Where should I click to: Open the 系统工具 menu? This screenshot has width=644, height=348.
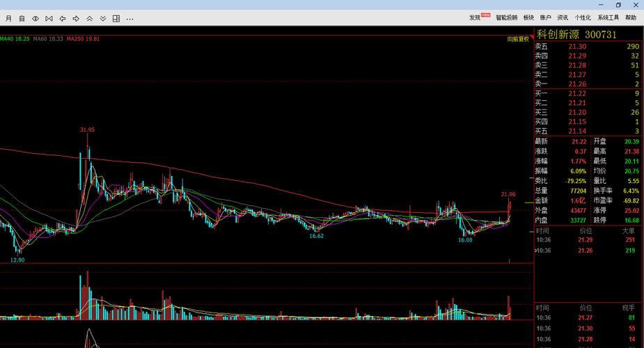point(608,18)
